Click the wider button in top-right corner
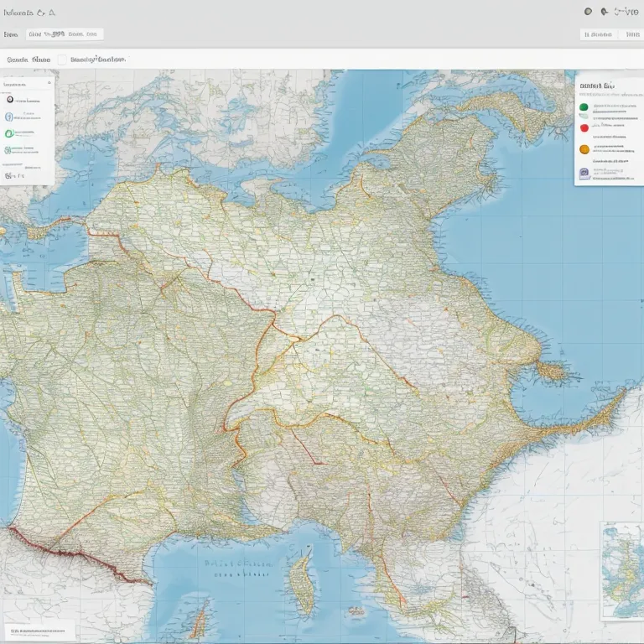This screenshot has width=644, height=644. click(x=597, y=34)
